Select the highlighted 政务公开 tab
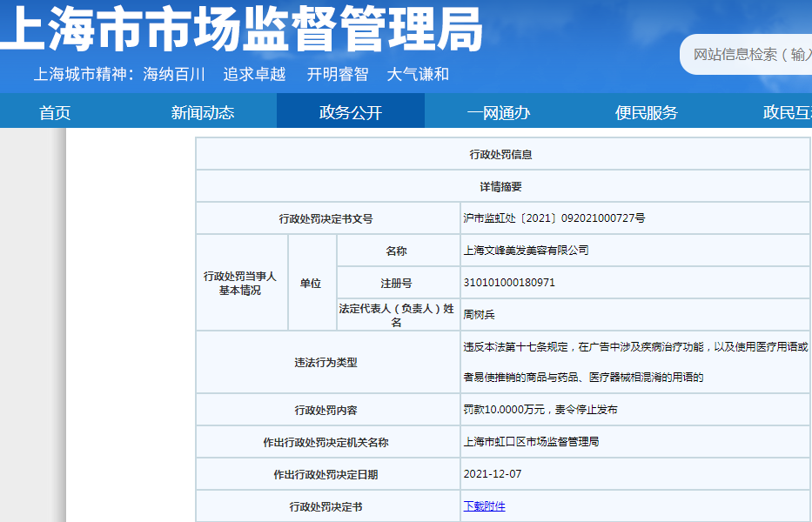812x522 pixels. (349, 111)
